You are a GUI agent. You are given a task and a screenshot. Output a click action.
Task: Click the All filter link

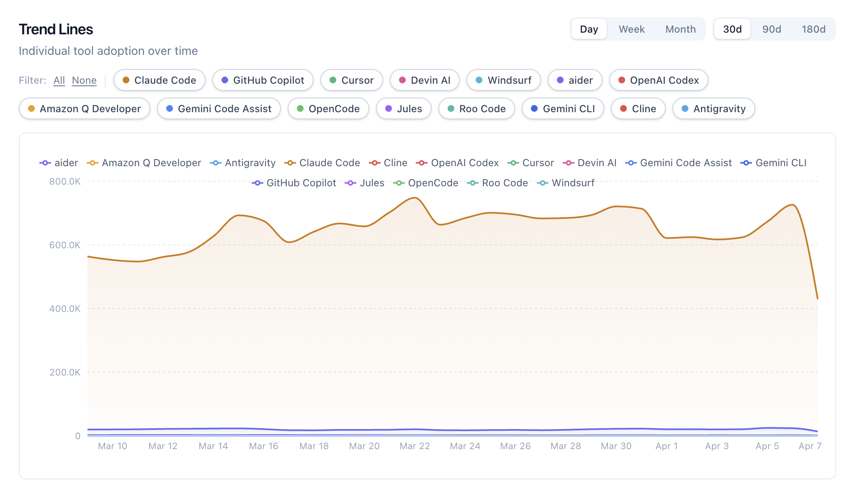pos(59,80)
